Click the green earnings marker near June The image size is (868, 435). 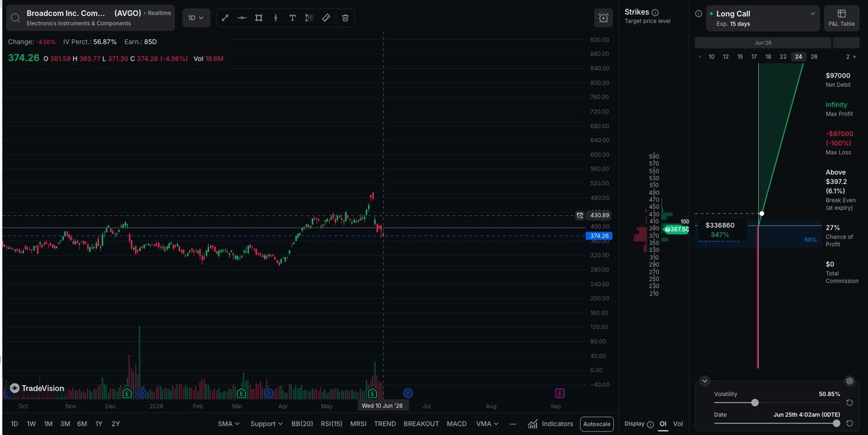pyautogui.click(x=373, y=393)
